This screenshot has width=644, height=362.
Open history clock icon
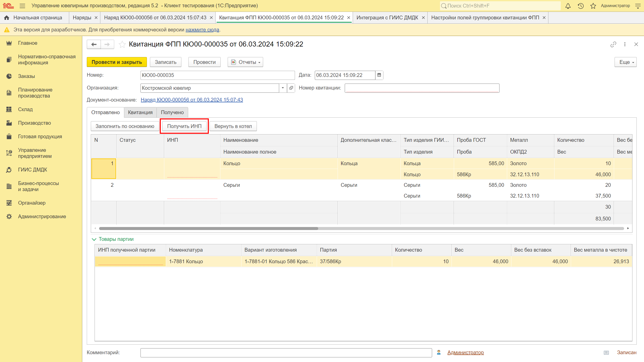(581, 6)
